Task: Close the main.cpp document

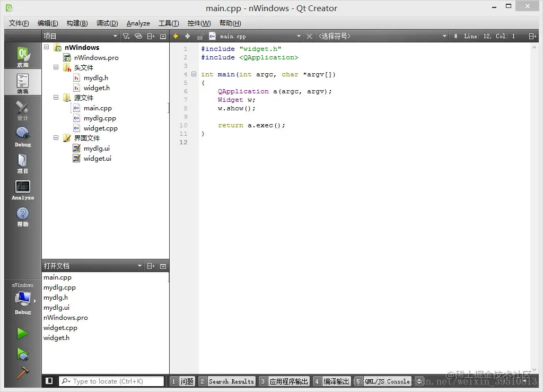Action: 309,37
